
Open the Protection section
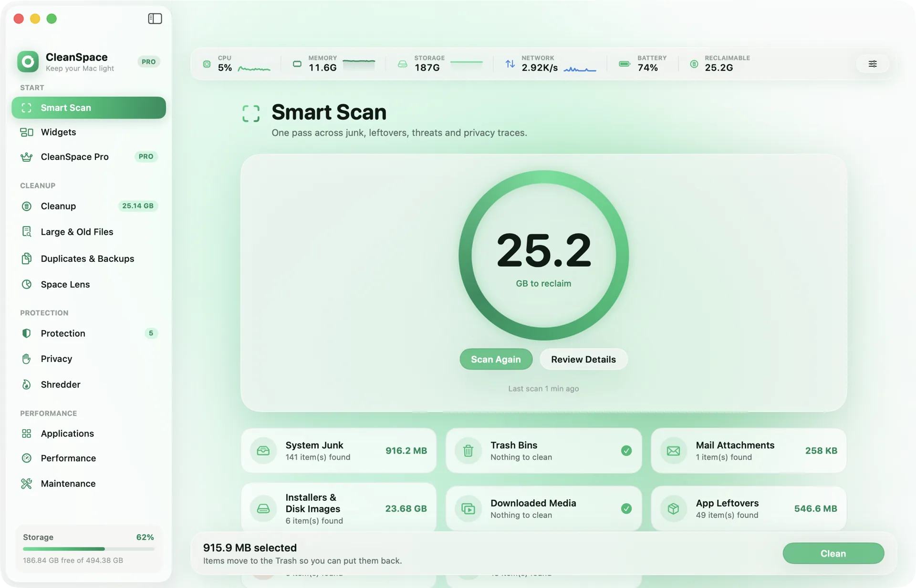pos(89,333)
